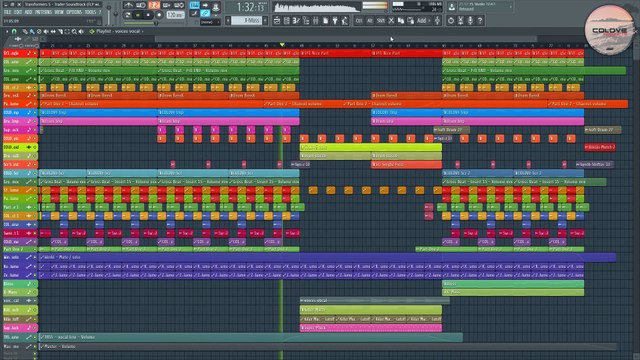
Task: Click the Paste icon in toolbar
Action: tap(410, 20)
